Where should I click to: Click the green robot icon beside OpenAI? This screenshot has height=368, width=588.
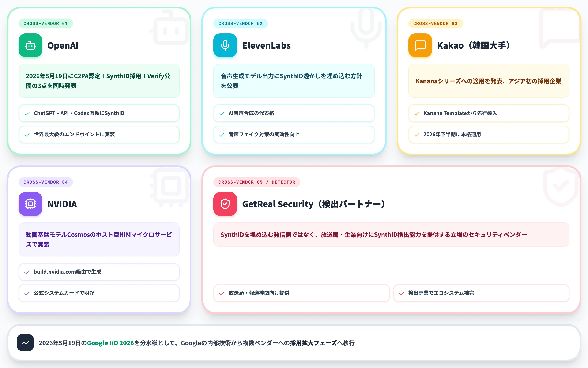pos(30,45)
